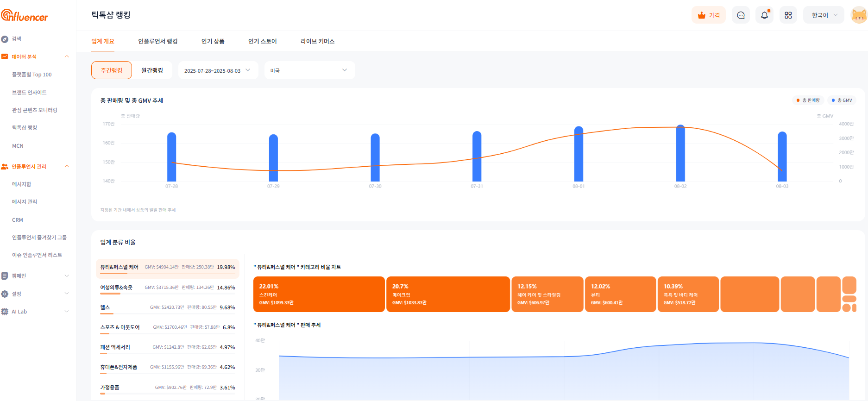Open 플랫폼별 Top 100 in sidebar
The image size is (868, 401).
tap(31, 75)
